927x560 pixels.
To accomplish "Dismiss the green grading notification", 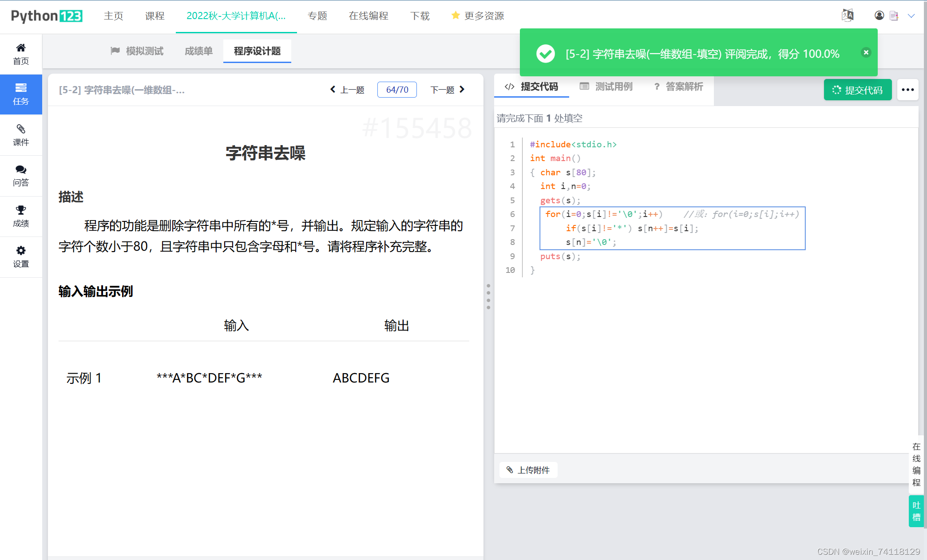I will [865, 52].
